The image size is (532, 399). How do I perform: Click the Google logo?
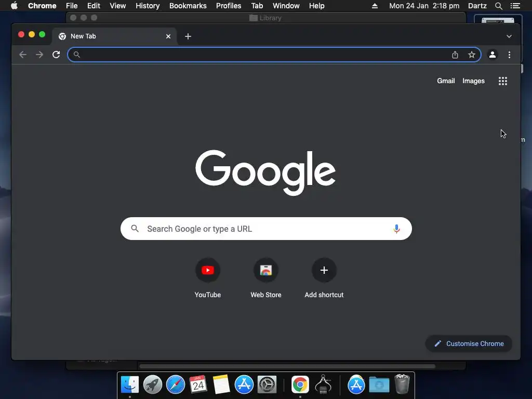tap(265, 172)
